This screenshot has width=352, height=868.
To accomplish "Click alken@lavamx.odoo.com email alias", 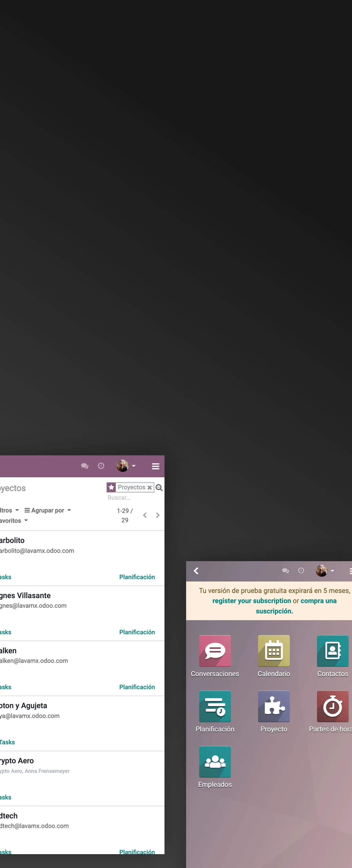I will point(34,661).
